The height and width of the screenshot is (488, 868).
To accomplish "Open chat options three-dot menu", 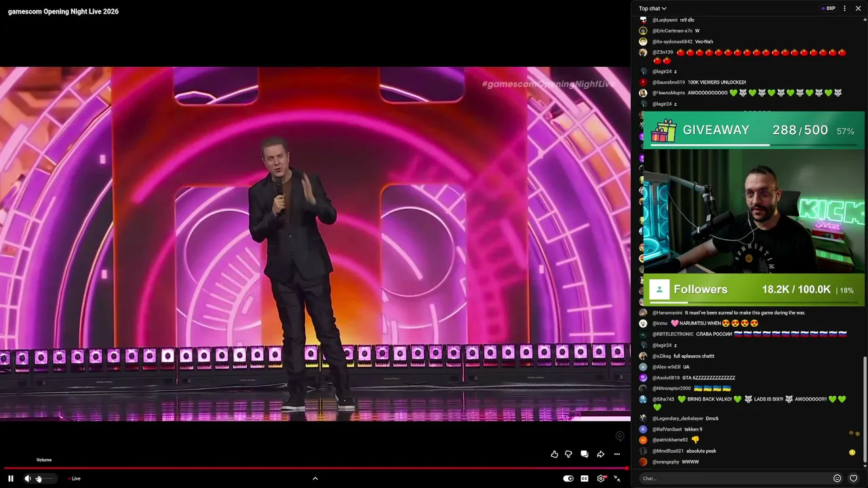I will pos(844,9).
